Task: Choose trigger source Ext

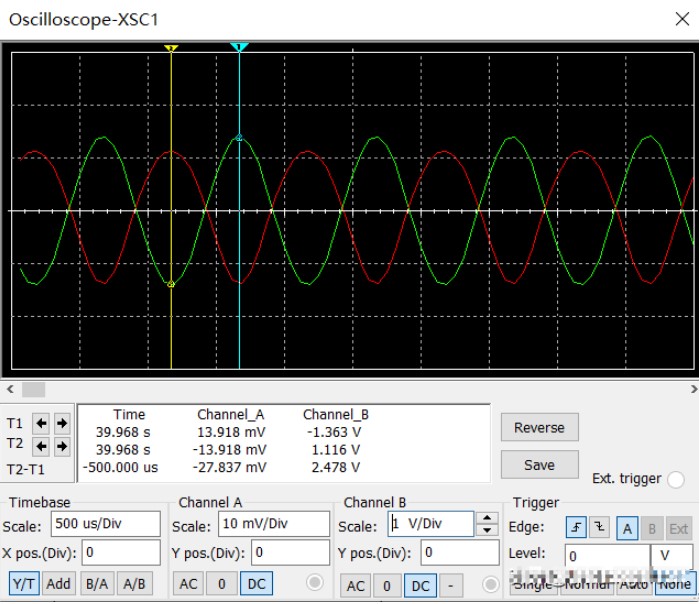Action: (x=679, y=529)
